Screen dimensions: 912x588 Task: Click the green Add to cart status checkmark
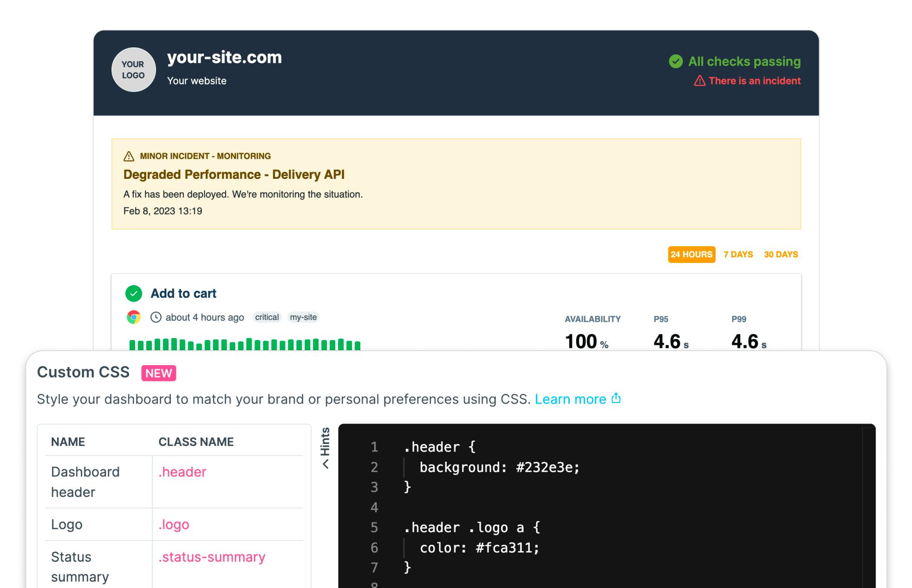point(134,294)
